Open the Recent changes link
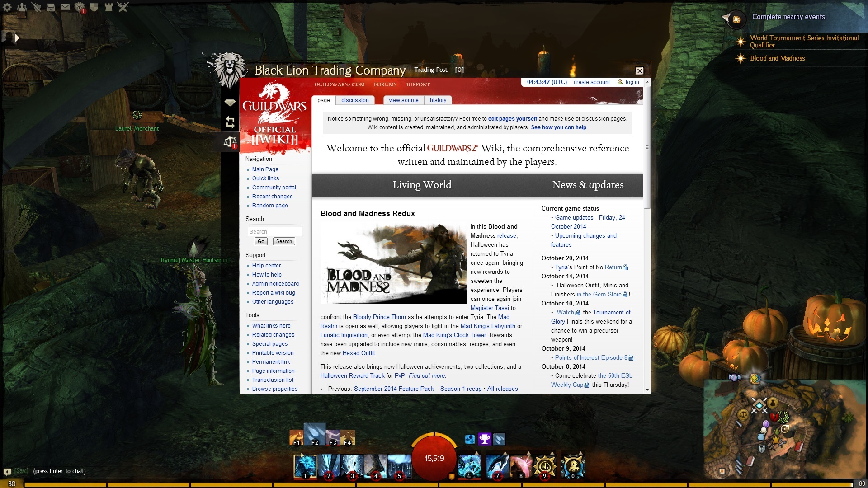 pyautogui.click(x=272, y=197)
